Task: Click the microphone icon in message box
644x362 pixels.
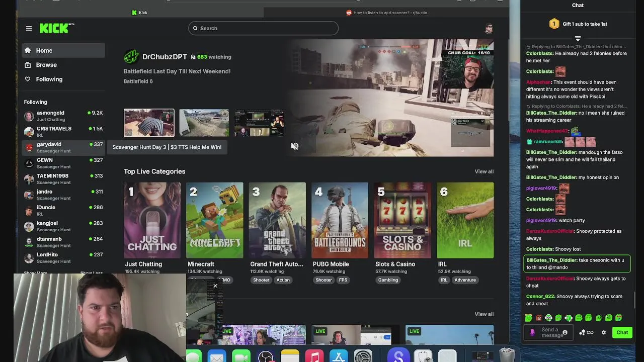Action: point(532,332)
